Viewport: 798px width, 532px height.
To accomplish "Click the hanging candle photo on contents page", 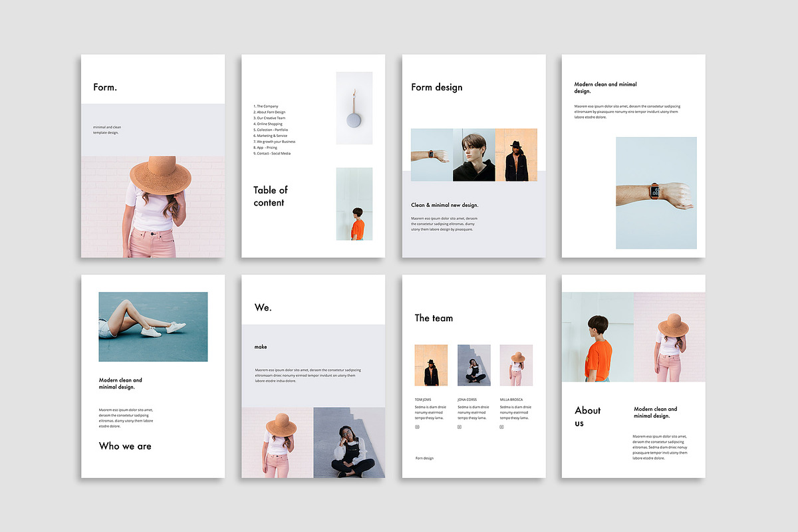I will 354,108.
